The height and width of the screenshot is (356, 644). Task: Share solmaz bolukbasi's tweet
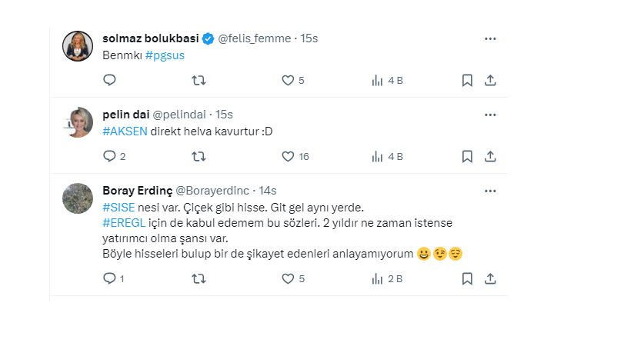pos(490,80)
